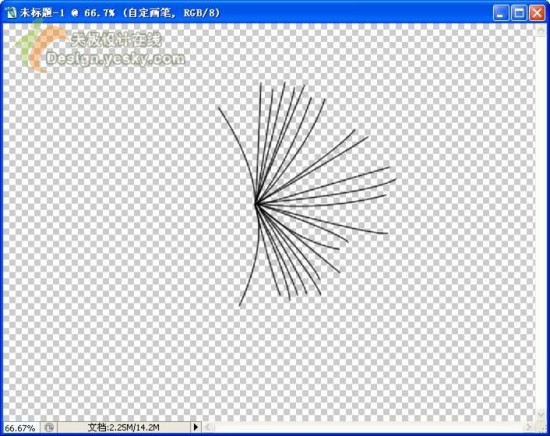The height and width of the screenshot is (436, 550).
Task: Click the window resize grip at the corner
Action: click(x=541, y=427)
